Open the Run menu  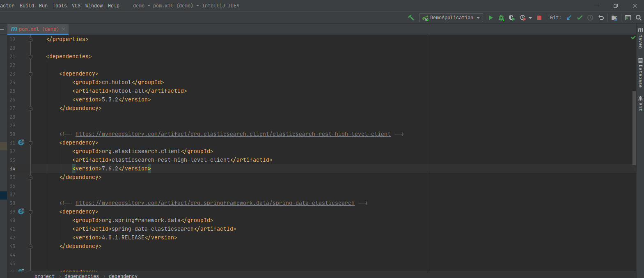43,6
